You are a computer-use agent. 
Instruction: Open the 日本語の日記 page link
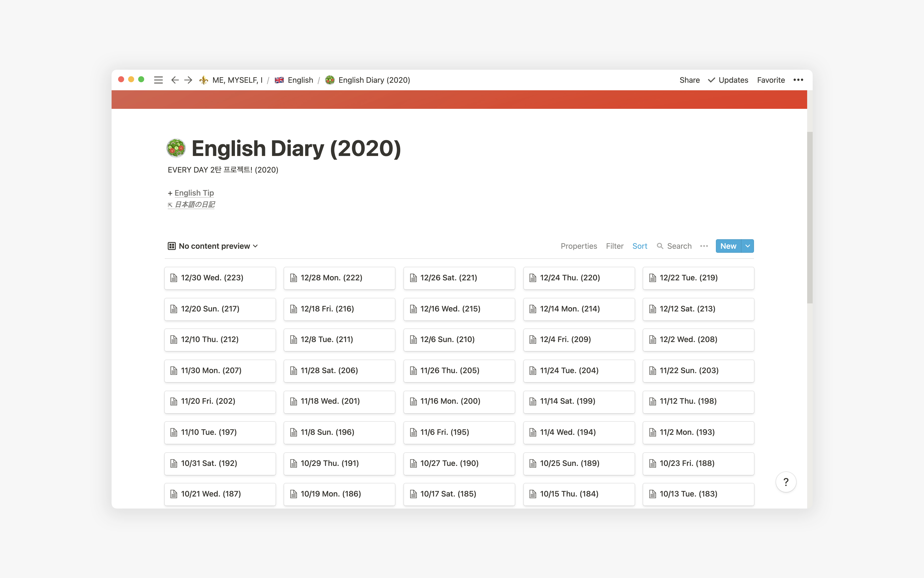click(x=195, y=205)
